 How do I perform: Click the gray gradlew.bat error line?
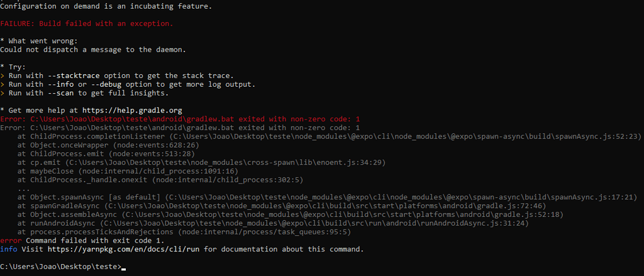pyautogui.click(x=180, y=128)
